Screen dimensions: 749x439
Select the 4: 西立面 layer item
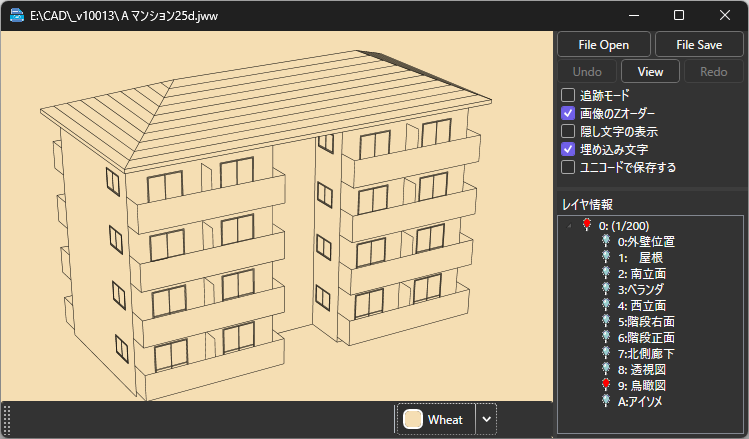(x=642, y=305)
